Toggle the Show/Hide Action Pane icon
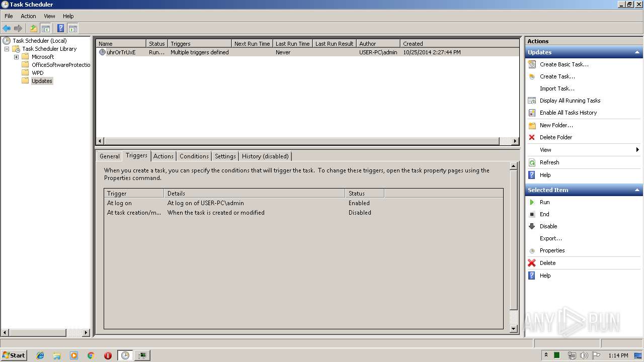The image size is (644, 362). click(72, 29)
